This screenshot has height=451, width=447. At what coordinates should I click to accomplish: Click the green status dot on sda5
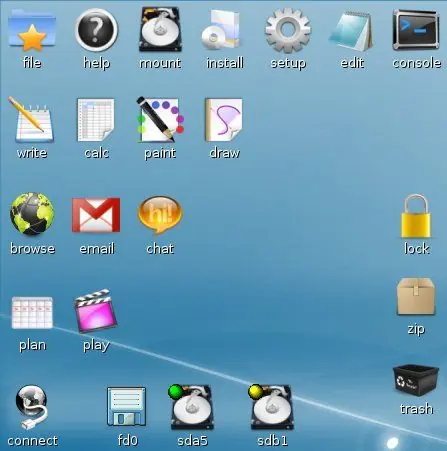(176, 392)
